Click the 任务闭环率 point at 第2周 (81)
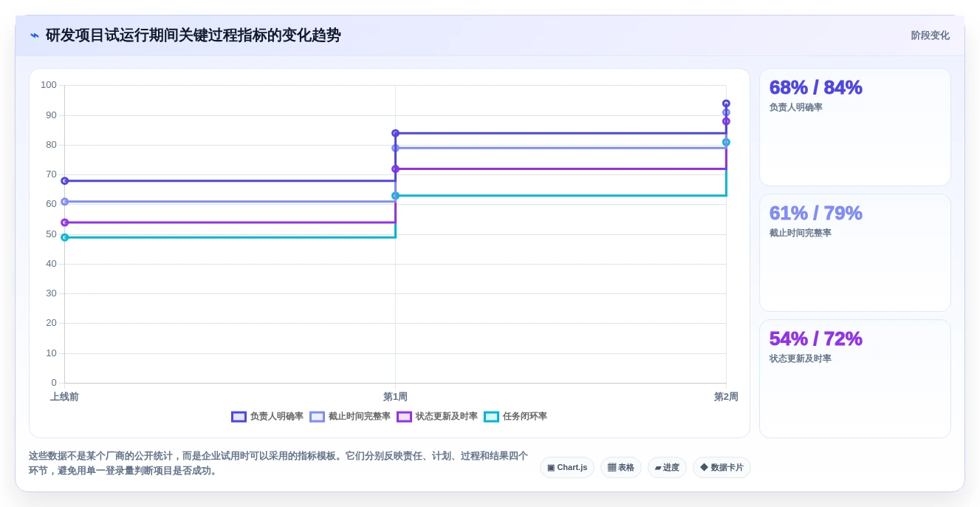 point(726,142)
